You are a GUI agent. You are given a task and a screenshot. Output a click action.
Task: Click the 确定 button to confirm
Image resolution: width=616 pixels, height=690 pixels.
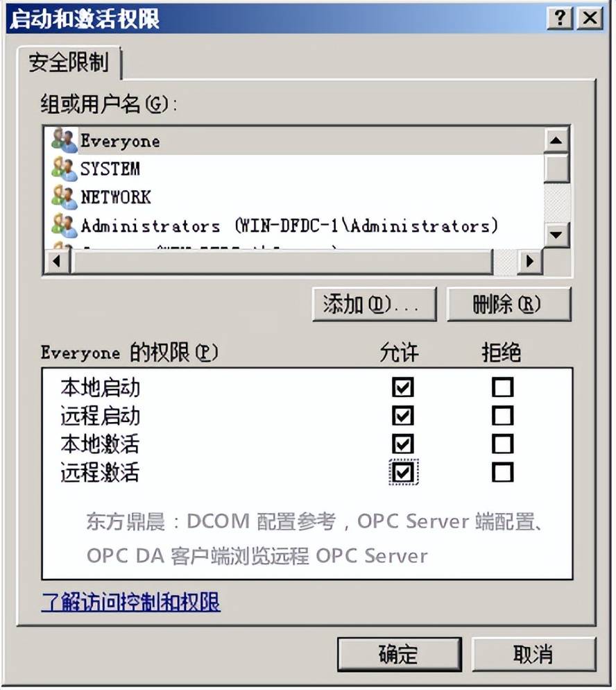[400, 655]
